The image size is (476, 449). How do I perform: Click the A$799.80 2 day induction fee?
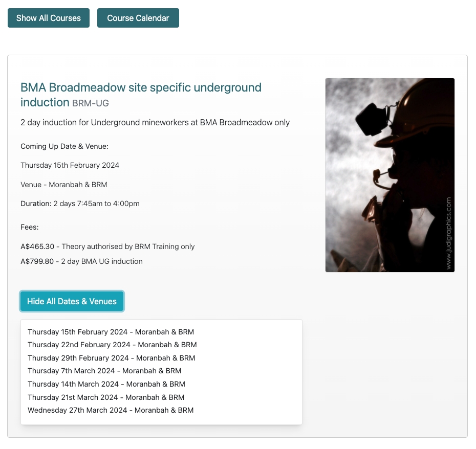[81, 261]
